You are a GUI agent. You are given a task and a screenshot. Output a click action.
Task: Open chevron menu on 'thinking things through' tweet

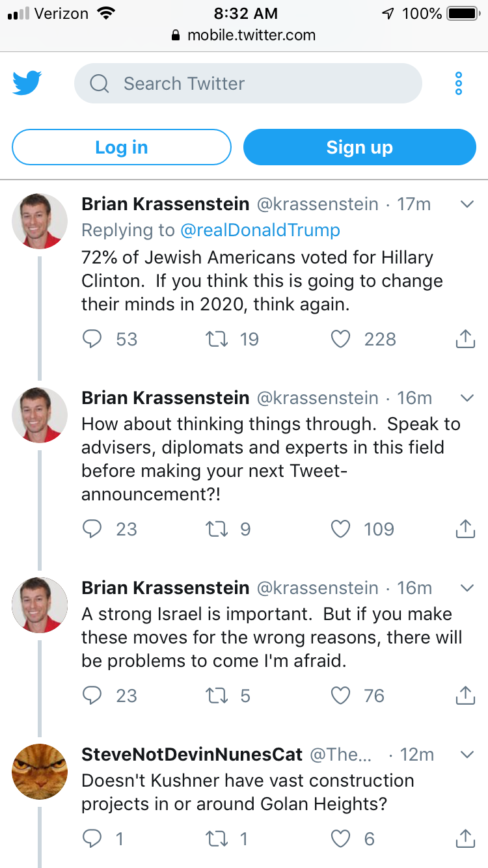467,398
